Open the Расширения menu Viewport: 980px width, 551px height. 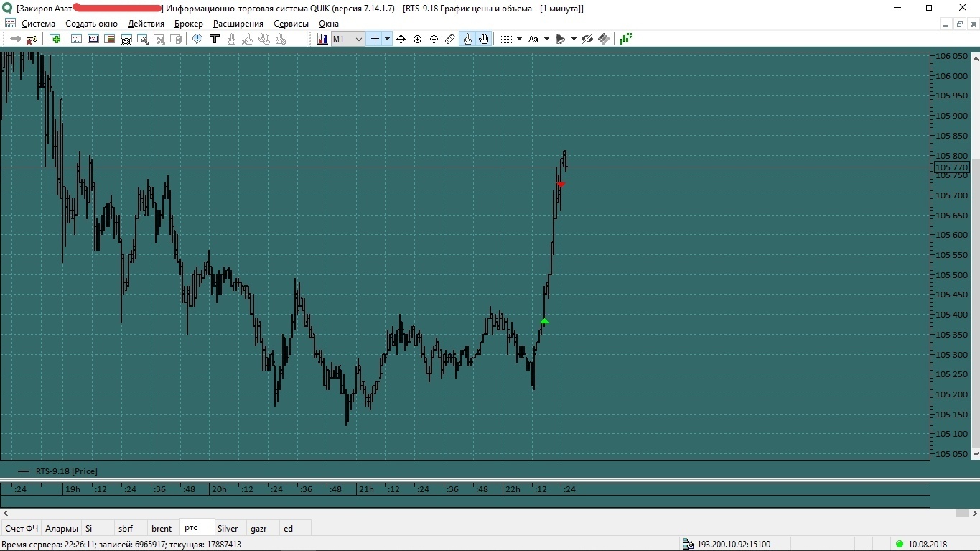[x=238, y=24]
